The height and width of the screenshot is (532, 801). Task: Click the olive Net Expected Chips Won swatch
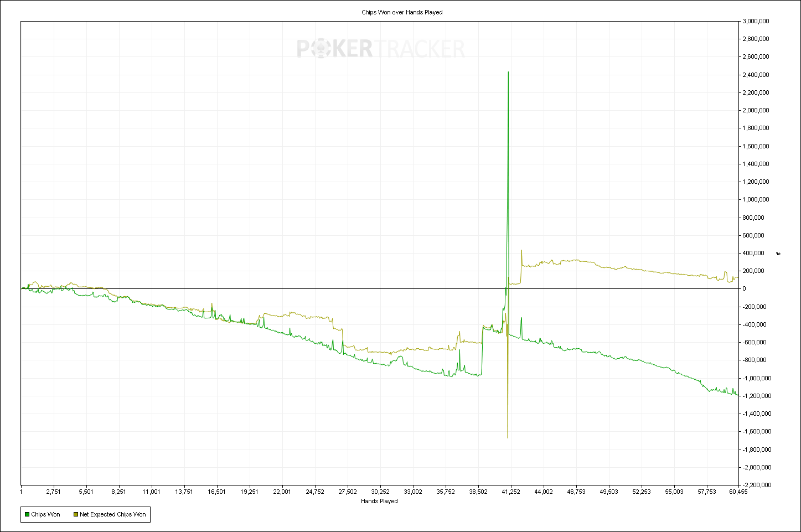click(x=75, y=514)
